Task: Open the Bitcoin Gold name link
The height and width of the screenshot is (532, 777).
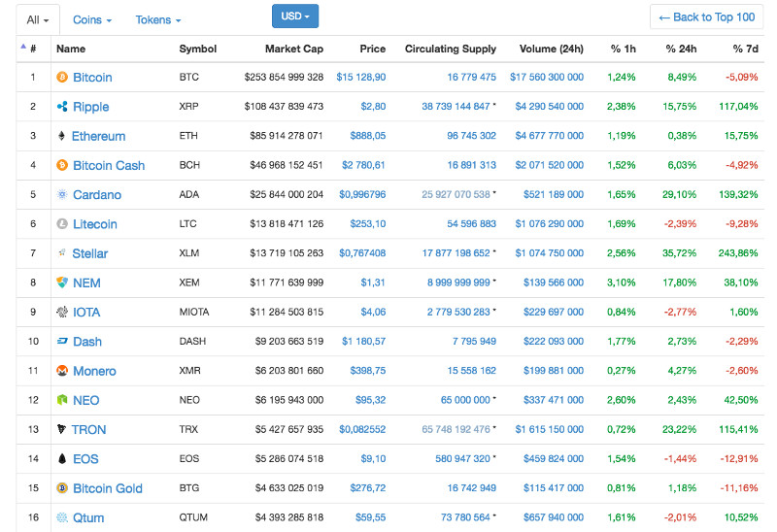Action: coord(108,488)
